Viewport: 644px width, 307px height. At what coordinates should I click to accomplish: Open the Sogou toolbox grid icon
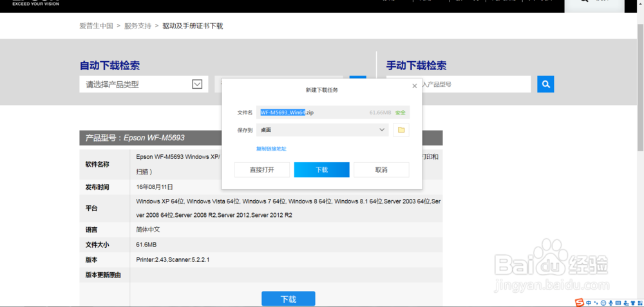[640, 303]
